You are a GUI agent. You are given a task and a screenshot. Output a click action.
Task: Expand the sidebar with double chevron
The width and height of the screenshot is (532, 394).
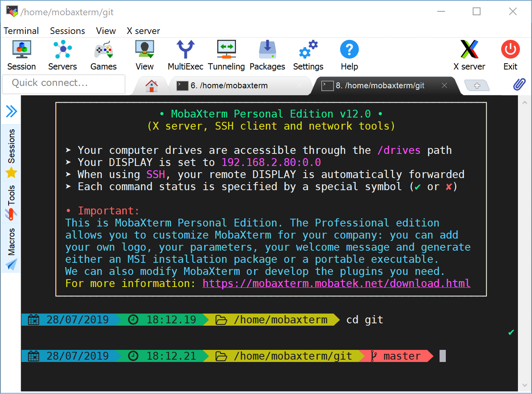coord(11,111)
